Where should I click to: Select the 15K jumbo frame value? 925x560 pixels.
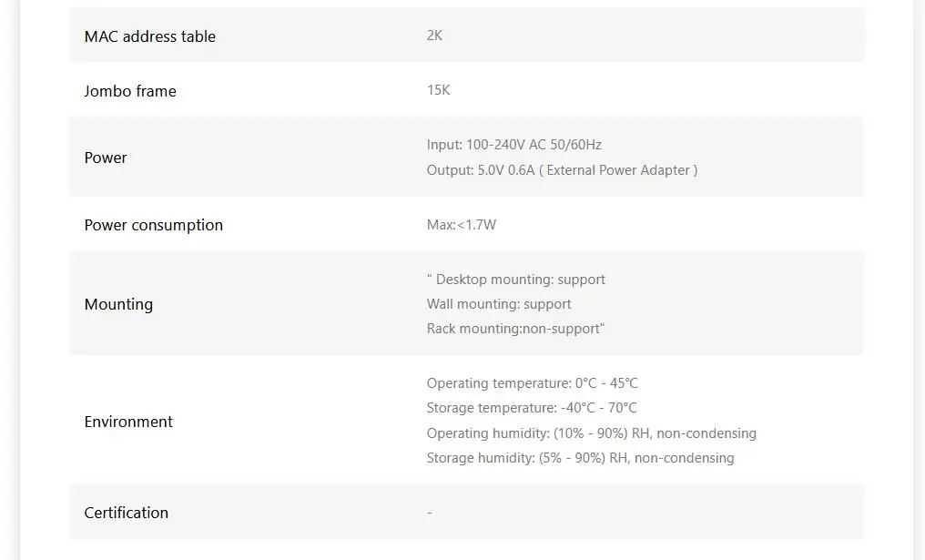tap(438, 90)
